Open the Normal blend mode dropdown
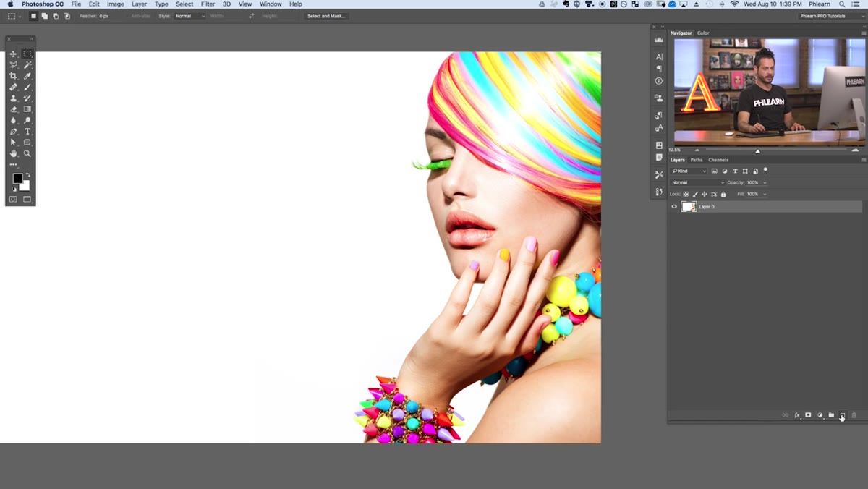The width and height of the screenshot is (868, 489). click(x=697, y=182)
